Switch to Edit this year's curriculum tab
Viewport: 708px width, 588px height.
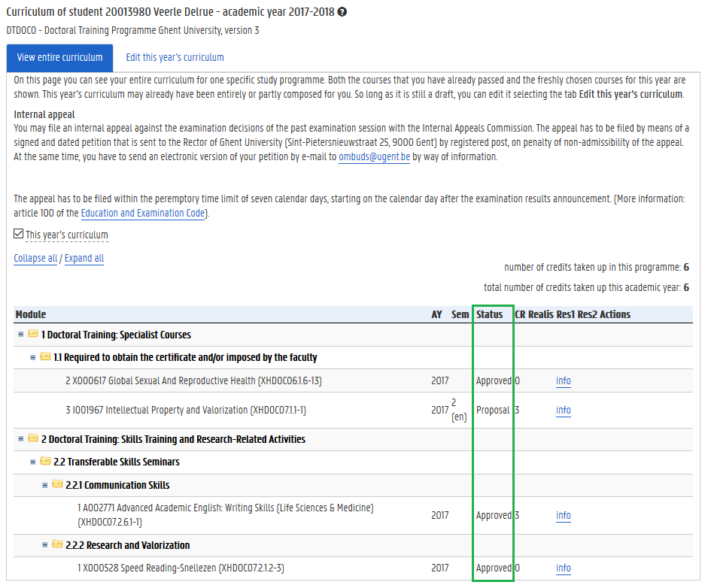(175, 58)
